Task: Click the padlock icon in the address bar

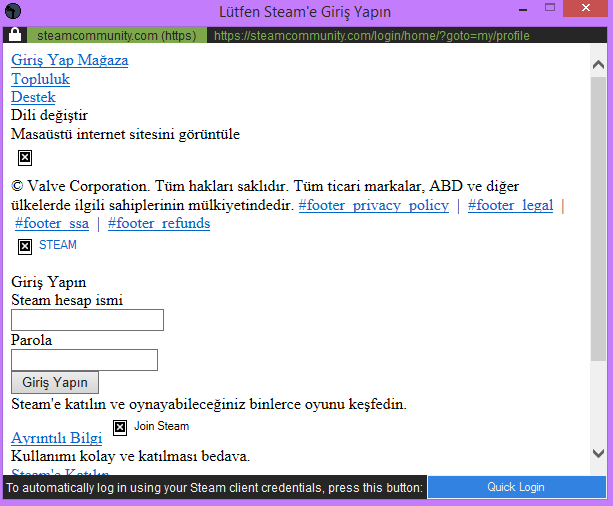Action: [15, 35]
